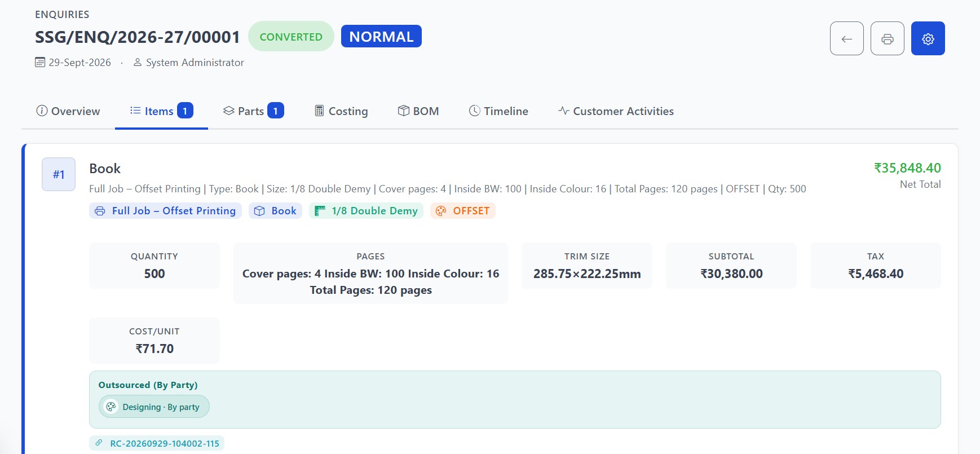View the Timeline tab
980x454 pixels.
tap(498, 111)
